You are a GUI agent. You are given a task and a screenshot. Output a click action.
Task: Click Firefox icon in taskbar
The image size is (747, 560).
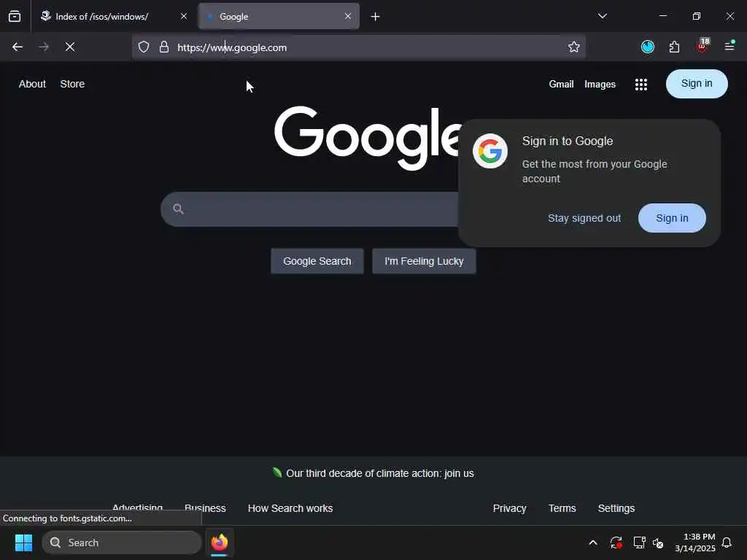pyautogui.click(x=219, y=542)
